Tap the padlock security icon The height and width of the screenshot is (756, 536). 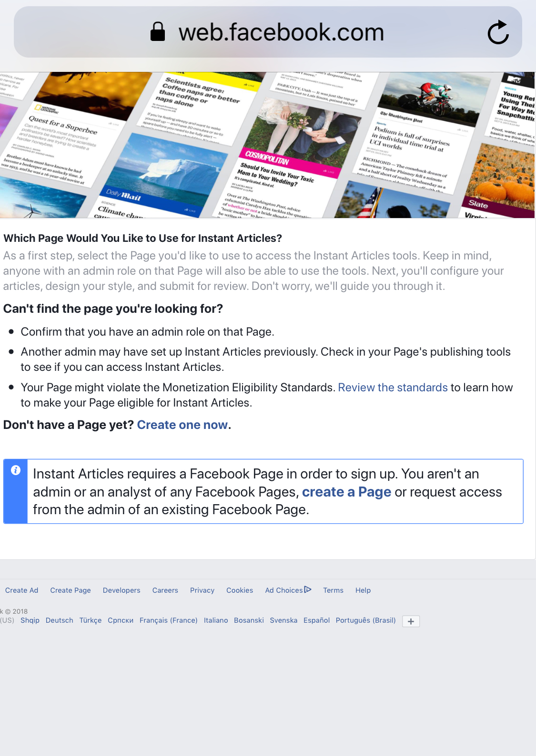click(158, 32)
